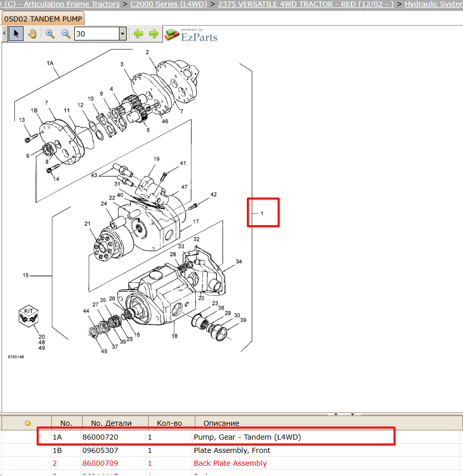The height and width of the screenshot is (476, 463).
Task: Click callout 18 under the pump
Action: pos(174,336)
